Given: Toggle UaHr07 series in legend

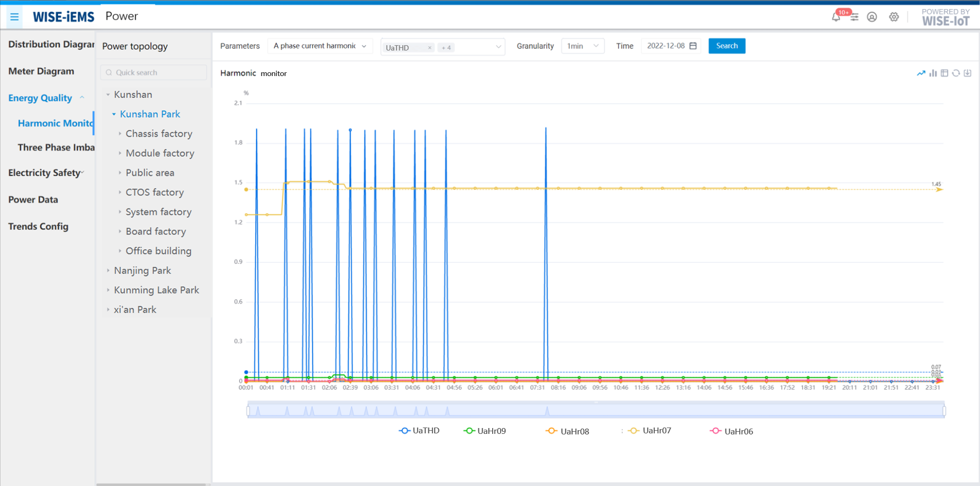Looking at the screenshot, I should [649, 431].
